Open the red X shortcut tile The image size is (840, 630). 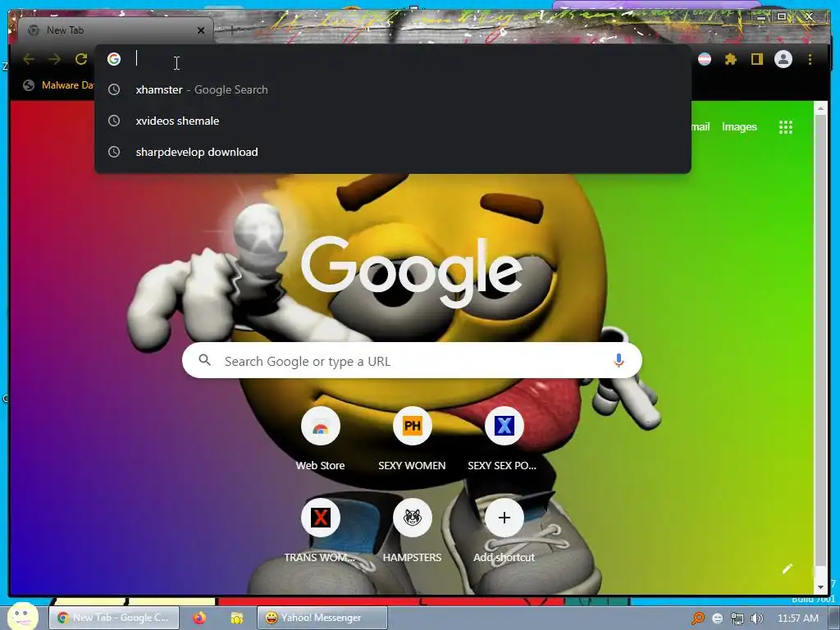pyautogui.click(x=321, y=518)
